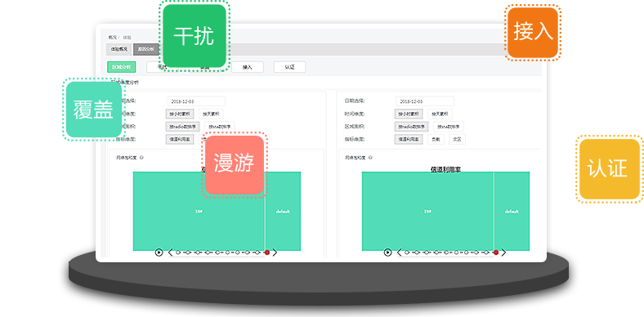Click the teal 覆盖 badge
The width and height of the screenshot is (644, 317).
(94, 109)
